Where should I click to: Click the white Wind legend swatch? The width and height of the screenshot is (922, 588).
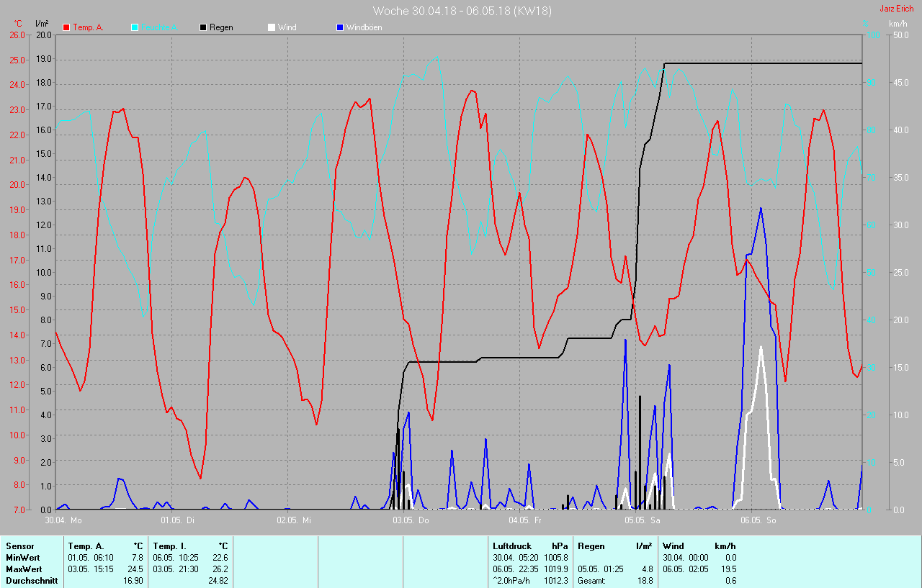tap(272, 28)
